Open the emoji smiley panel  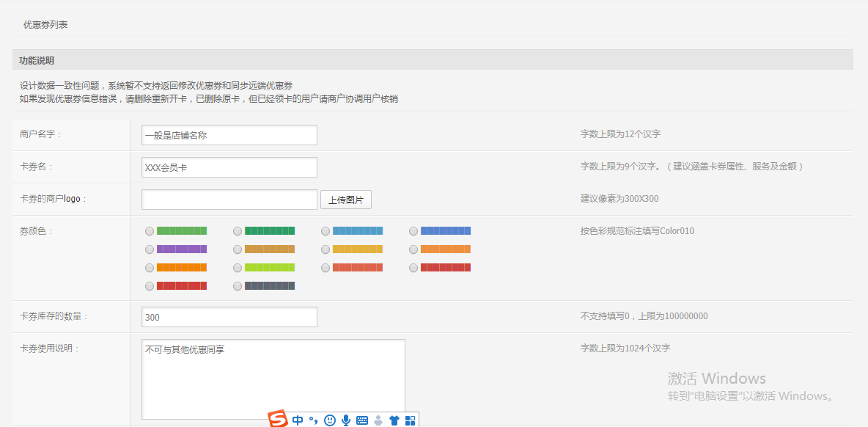click(330, 420)
